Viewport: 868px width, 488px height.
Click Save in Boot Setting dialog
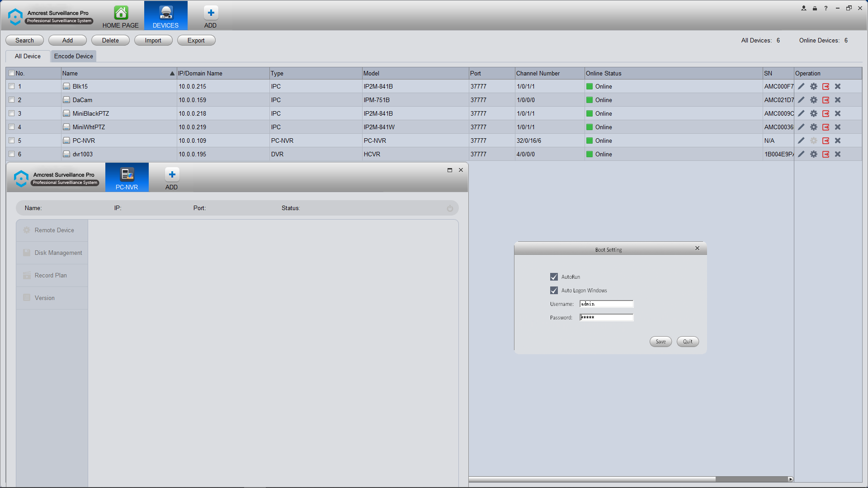(x=661, y=342)
